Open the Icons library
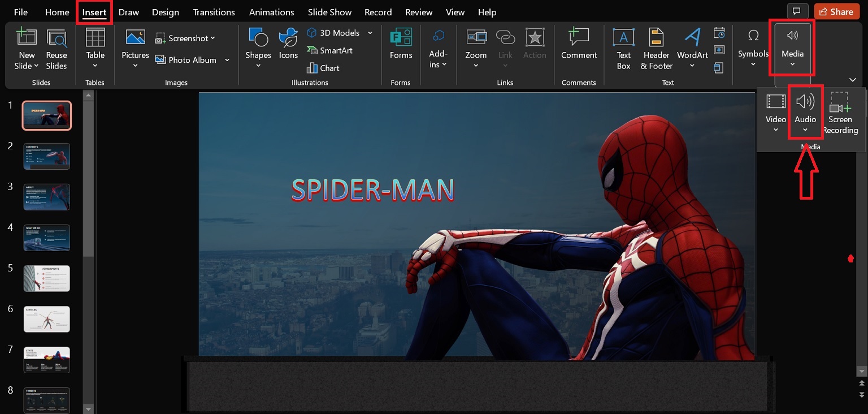This screenshot has width=868, height=414. tap(288, 44)
